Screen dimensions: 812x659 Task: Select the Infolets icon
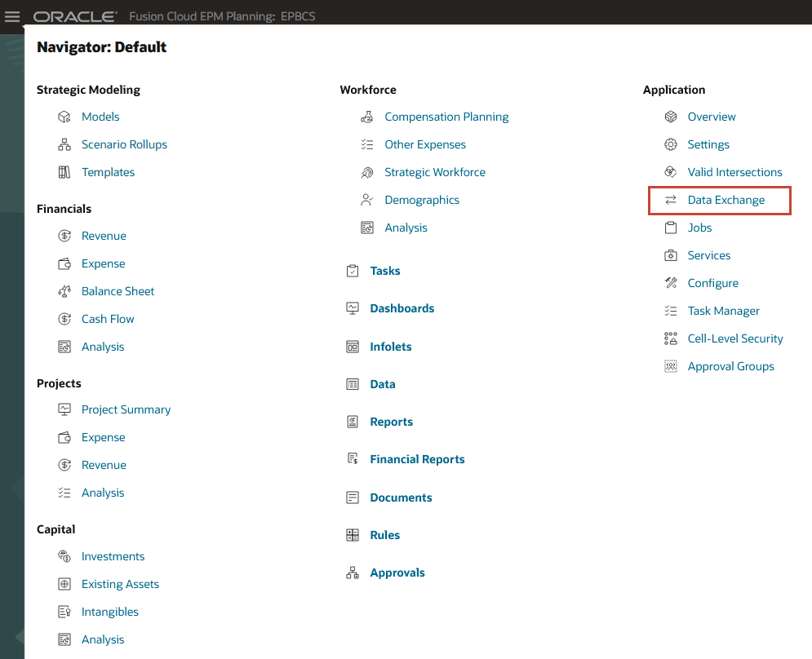[352, 346]
